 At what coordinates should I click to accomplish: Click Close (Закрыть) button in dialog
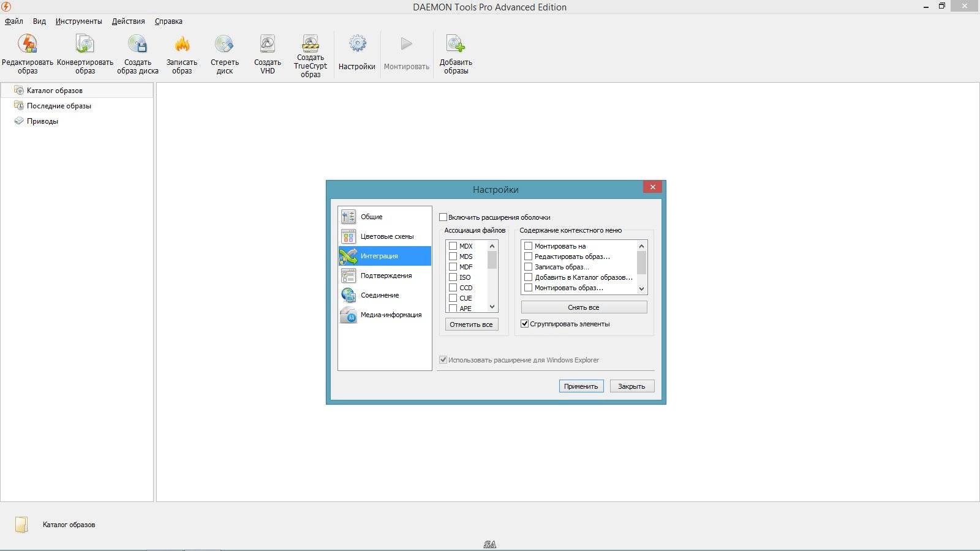(631, 386)
